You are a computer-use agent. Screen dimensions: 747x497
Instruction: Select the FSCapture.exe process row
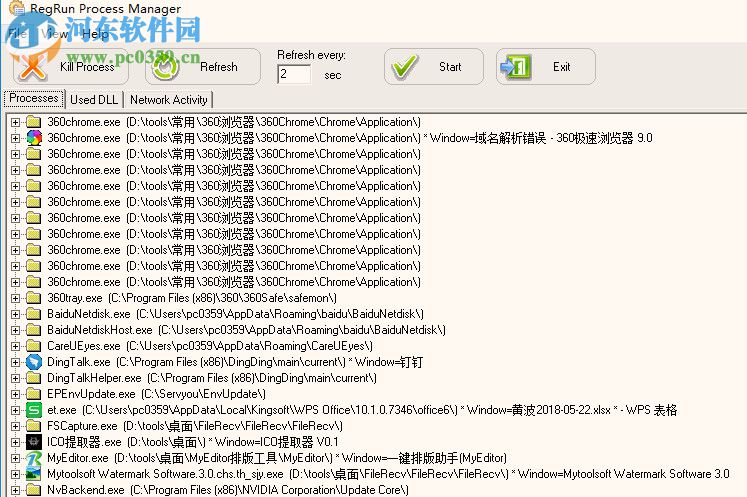click(195, 426)
